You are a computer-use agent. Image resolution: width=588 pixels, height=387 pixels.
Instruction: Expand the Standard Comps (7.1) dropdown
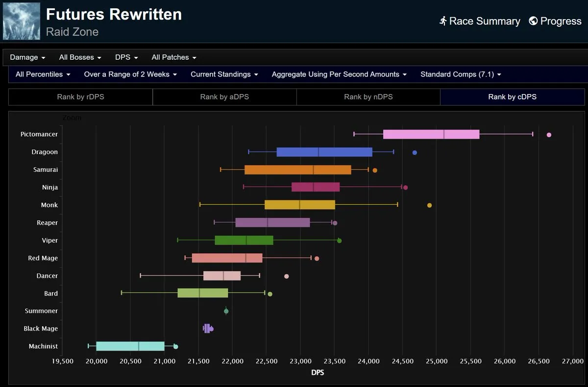coord(461,74)
